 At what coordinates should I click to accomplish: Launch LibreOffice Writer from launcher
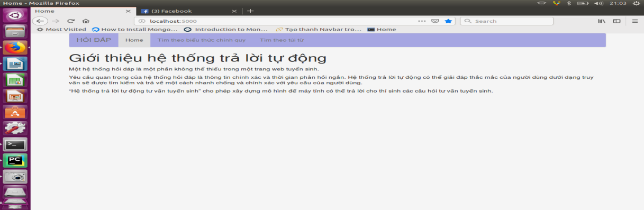coord(15,64)
